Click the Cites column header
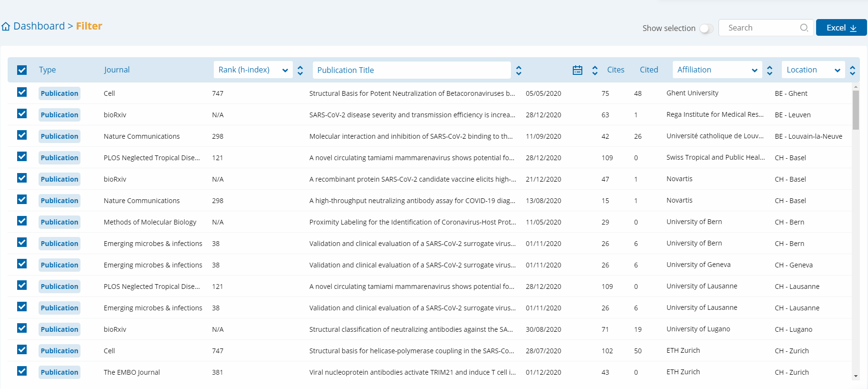 (615, 70)
